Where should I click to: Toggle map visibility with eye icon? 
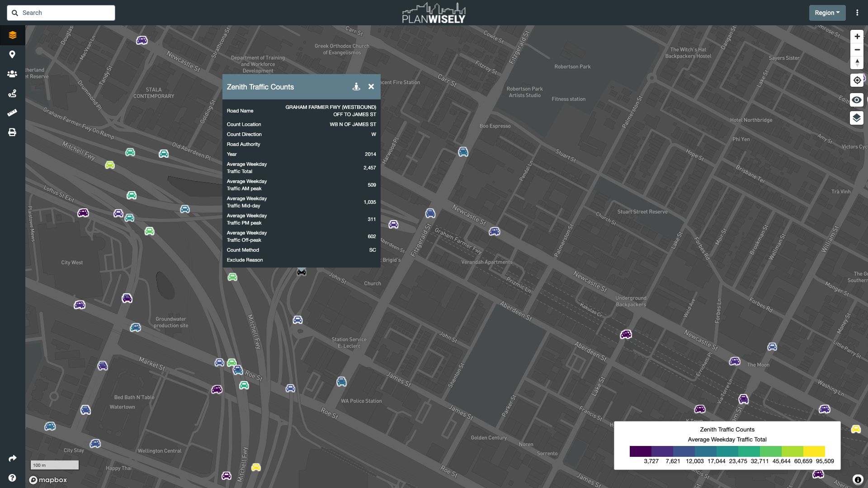tap(857, 100)
